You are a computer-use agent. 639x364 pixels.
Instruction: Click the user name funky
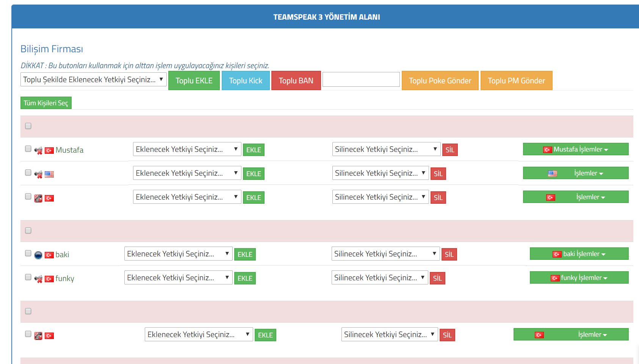point(65,278)
